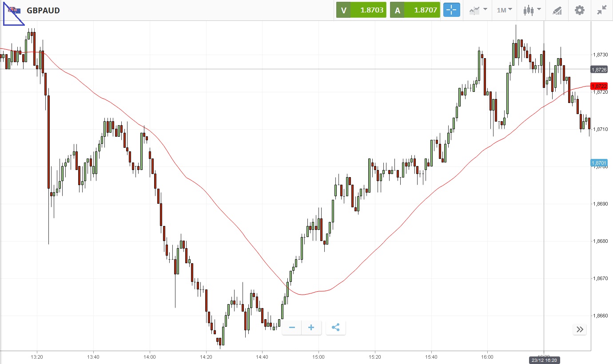Click the A buy button at 1.8707
Image resolution: width=613 pixels, height=364 pixels.
[415, 10]
